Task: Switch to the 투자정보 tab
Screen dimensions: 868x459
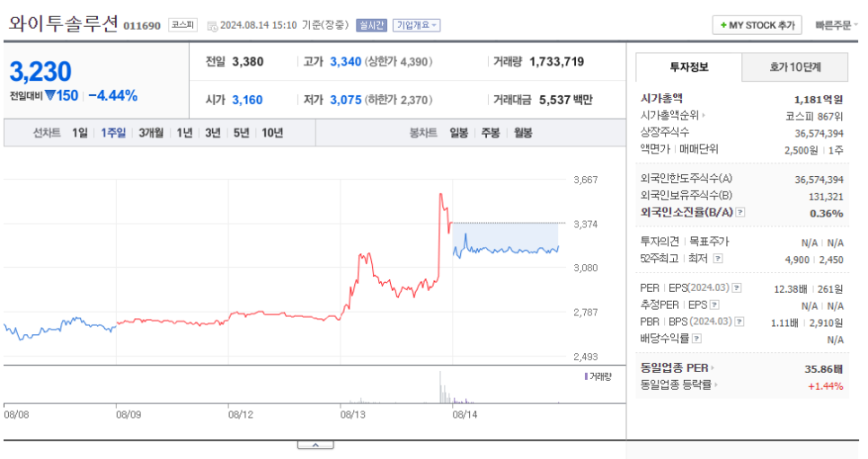Action: [688, 67]
